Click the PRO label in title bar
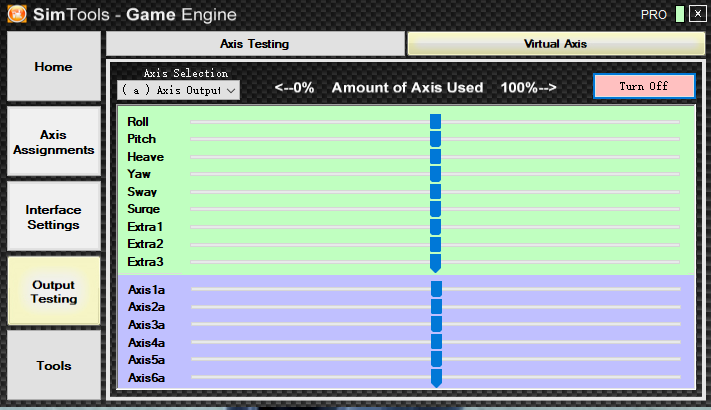711x410 pixels. 654,15
